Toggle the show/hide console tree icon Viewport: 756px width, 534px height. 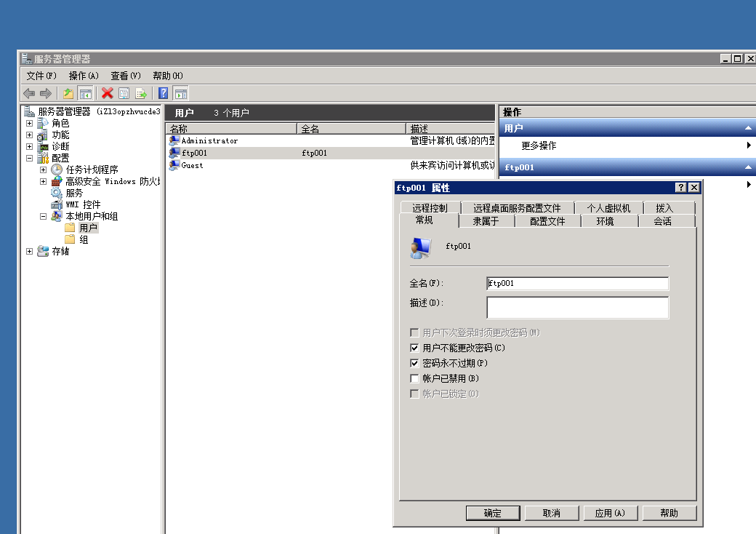coord(86,93)
